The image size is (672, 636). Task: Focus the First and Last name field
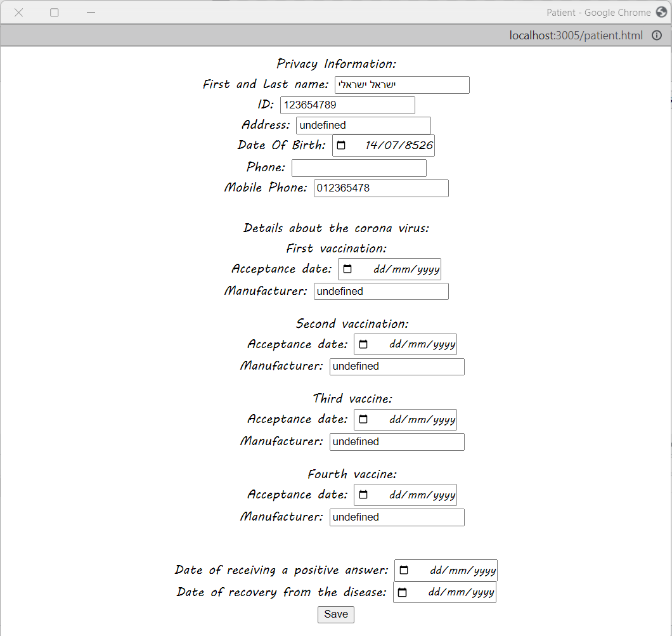(402, 85)
